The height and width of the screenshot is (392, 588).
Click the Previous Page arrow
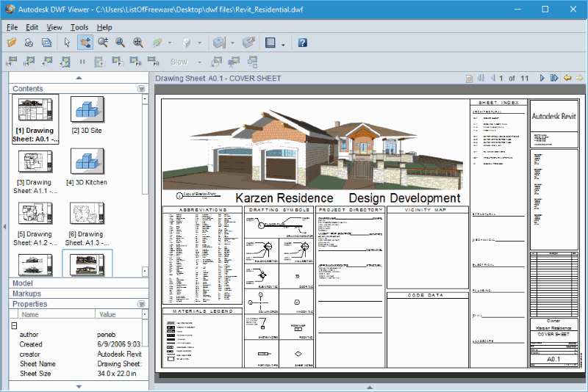point(492,78)
